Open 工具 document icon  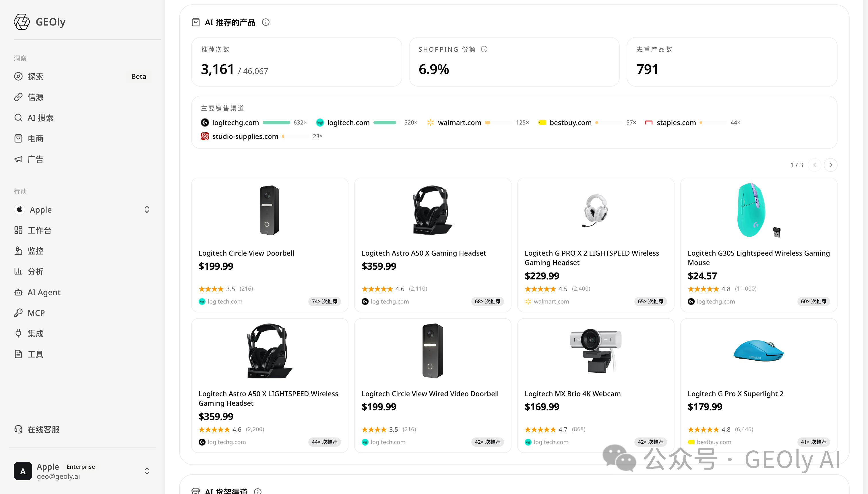(x=18, y=354)
